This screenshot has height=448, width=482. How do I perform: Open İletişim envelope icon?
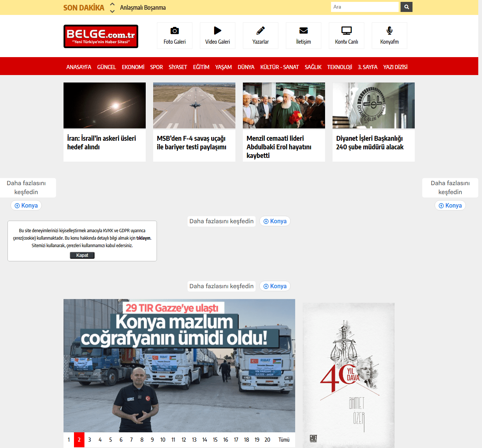[x=303, y=31]
